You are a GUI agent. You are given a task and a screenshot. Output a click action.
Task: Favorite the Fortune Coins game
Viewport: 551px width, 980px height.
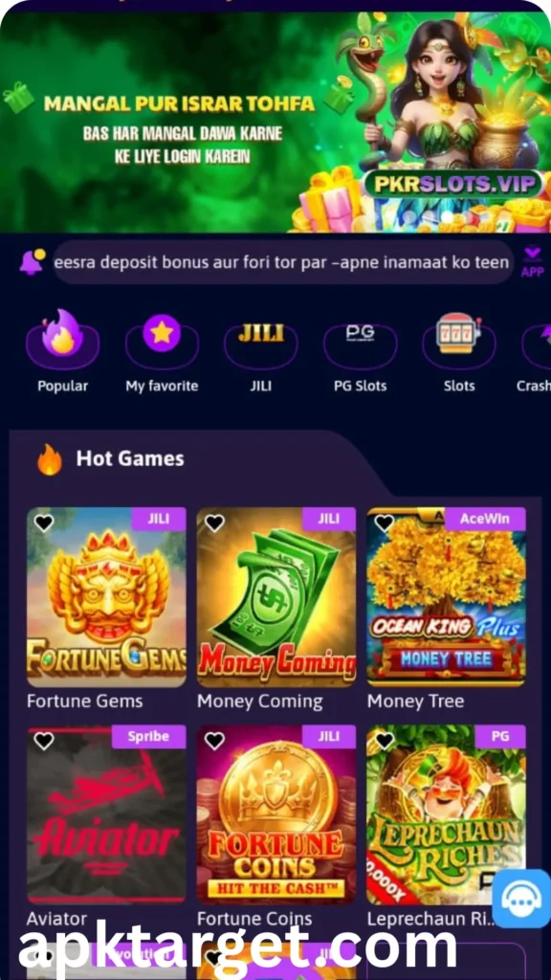click(x=214, y=741)
